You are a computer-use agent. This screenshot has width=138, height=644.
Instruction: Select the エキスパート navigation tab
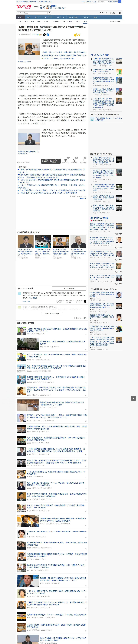coord(48,17)
